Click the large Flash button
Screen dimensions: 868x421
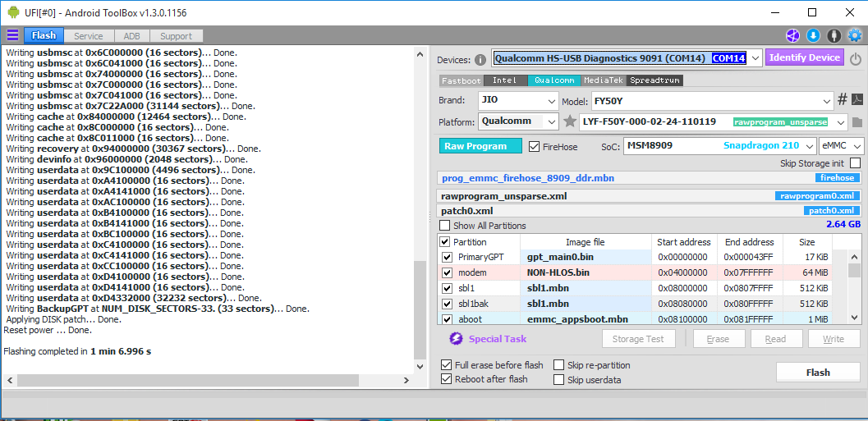pos(818,373)
